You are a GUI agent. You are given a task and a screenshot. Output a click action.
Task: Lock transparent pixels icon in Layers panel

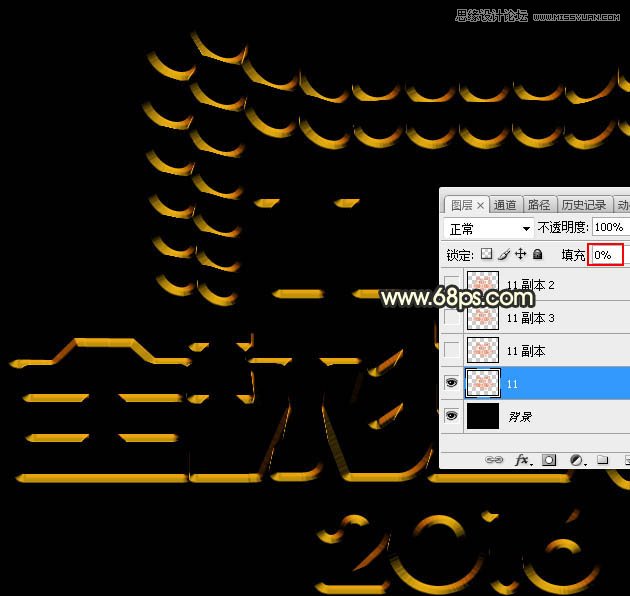[487, 254]
